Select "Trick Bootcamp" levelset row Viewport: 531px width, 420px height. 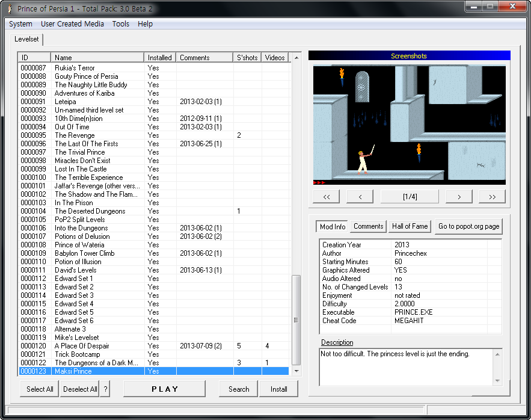154,354
